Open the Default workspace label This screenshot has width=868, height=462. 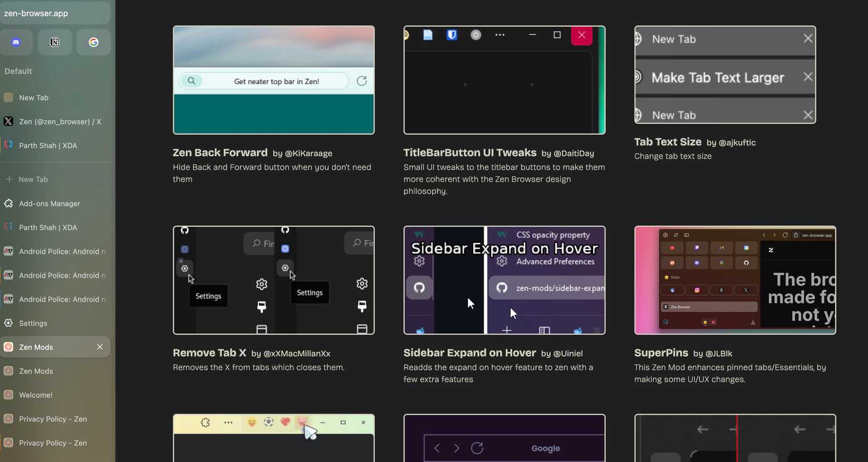tap(18, 71)
